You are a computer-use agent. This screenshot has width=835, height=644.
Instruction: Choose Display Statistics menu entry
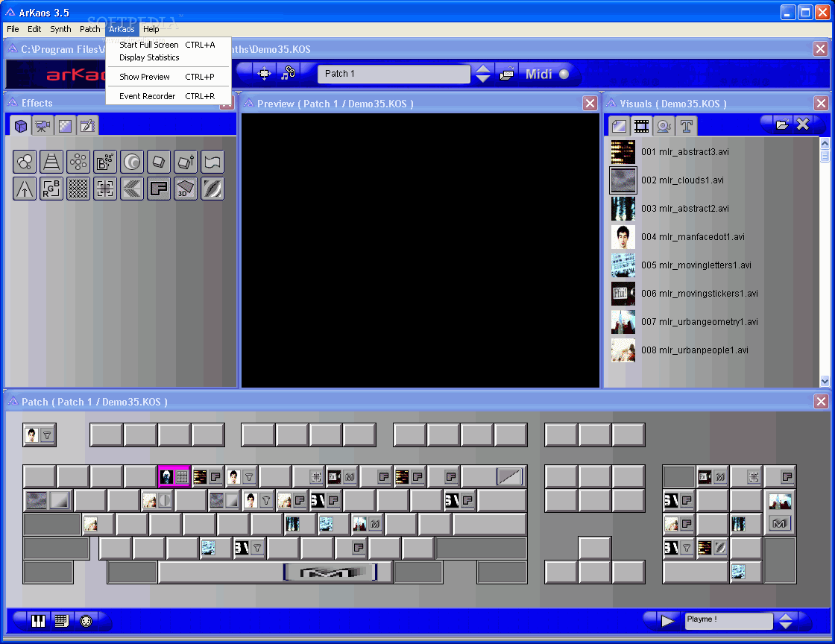tap(167, 57)
